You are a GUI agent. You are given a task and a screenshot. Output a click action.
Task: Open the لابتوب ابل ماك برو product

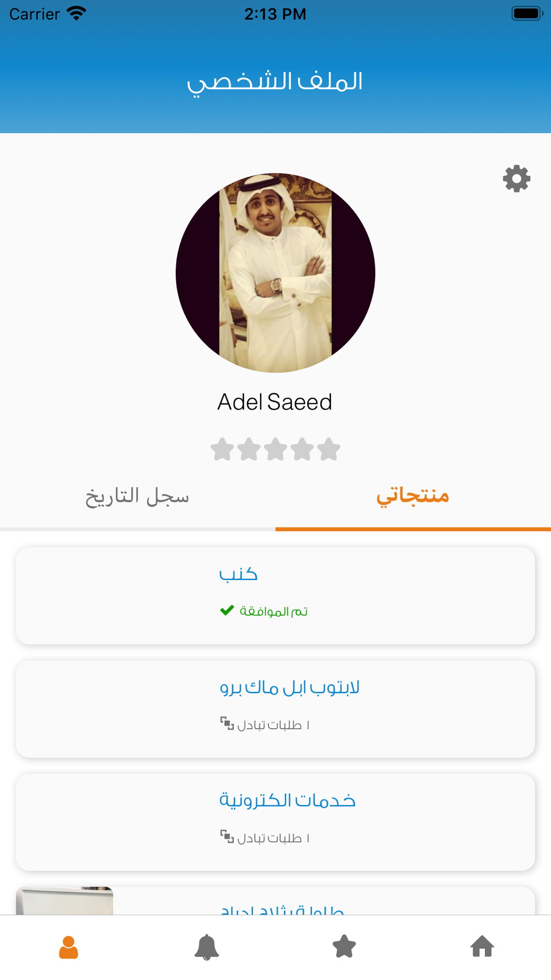pos(290,687)
